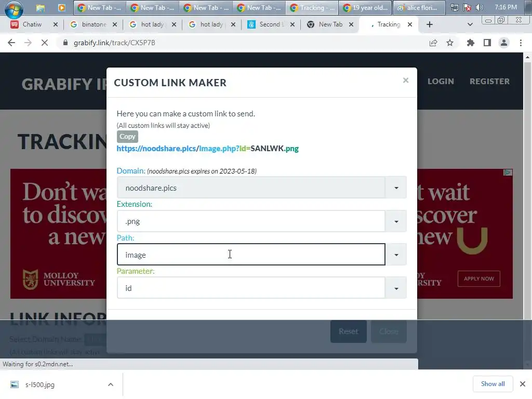Click the GRABIFY site logo
The image size is (532, 399).
point(64,84)
